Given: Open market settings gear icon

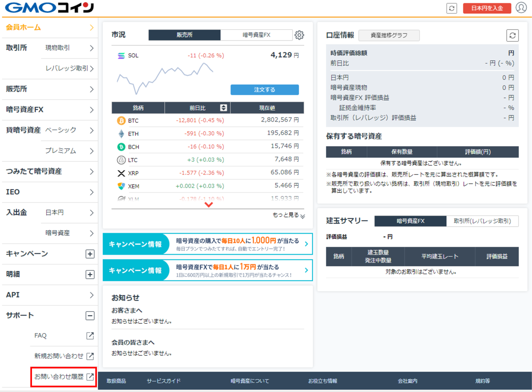Looking at the screenshot, I should click(299, 35).
